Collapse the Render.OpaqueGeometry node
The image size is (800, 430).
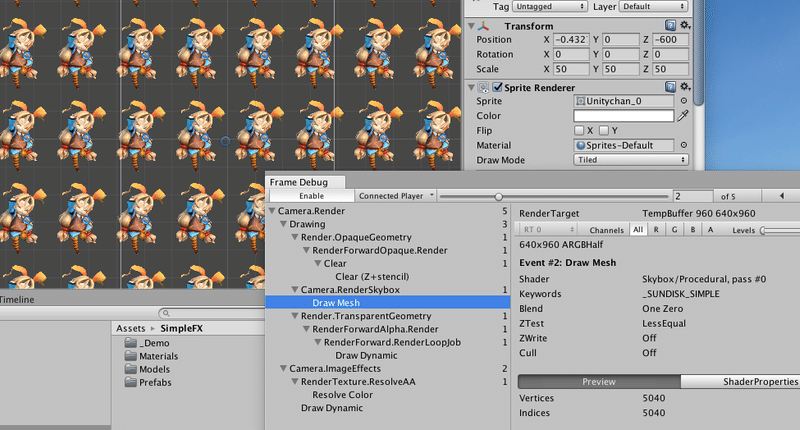(x=295, y=237)
